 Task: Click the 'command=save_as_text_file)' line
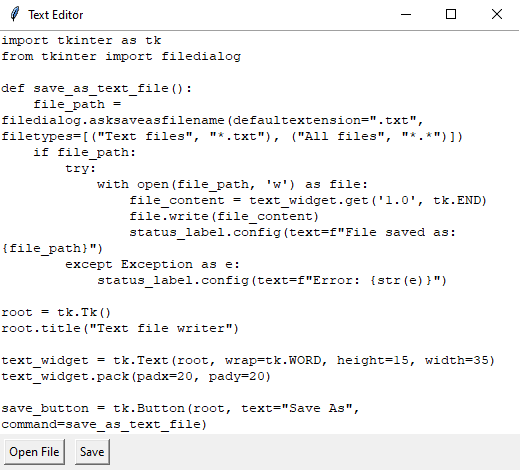[104, 424]
